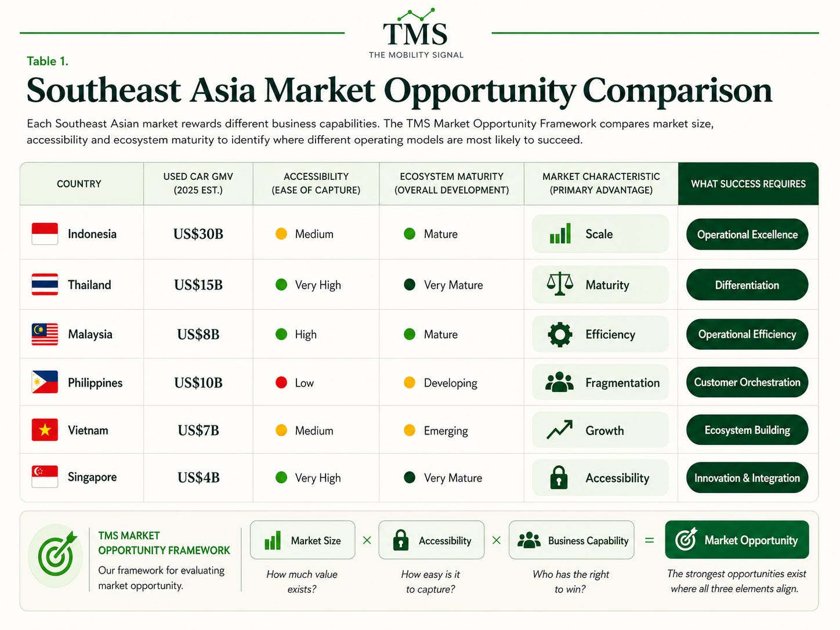Click the Accessibility padlock icon in Singapore row
The image size is (840, 630).
click(559, 477)
